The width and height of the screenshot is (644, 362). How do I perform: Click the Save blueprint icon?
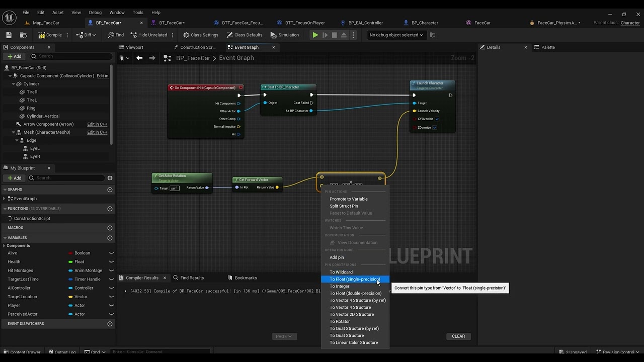[9, 35]
